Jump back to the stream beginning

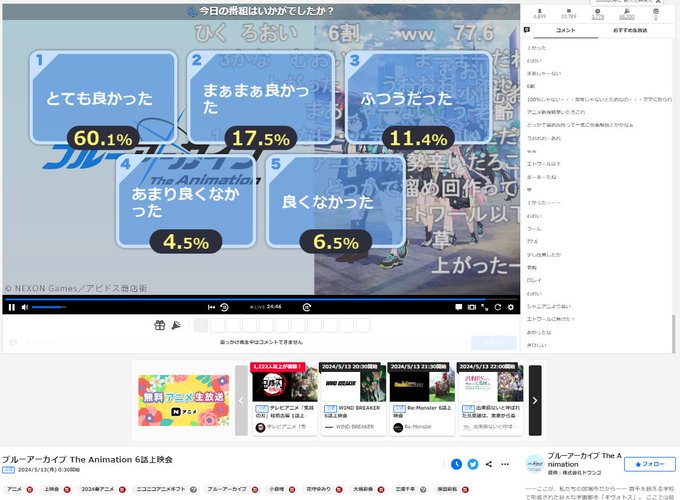point(211,307)
